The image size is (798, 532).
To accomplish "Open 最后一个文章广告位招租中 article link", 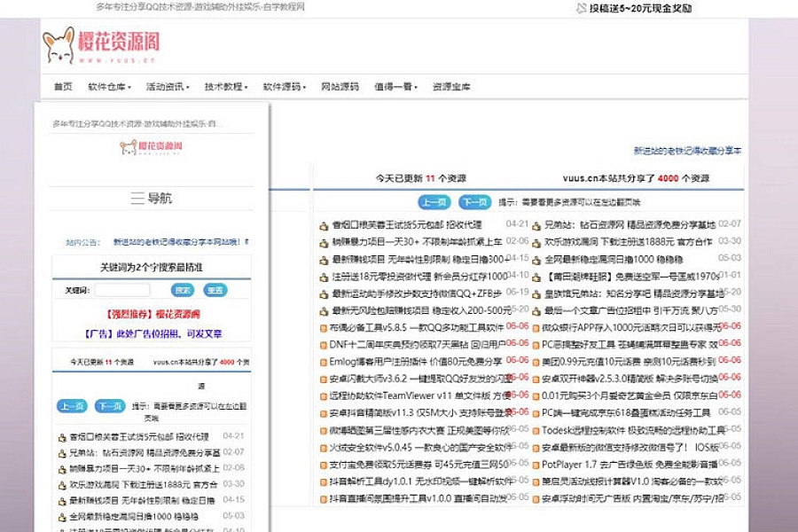I will tap(631, 310).
